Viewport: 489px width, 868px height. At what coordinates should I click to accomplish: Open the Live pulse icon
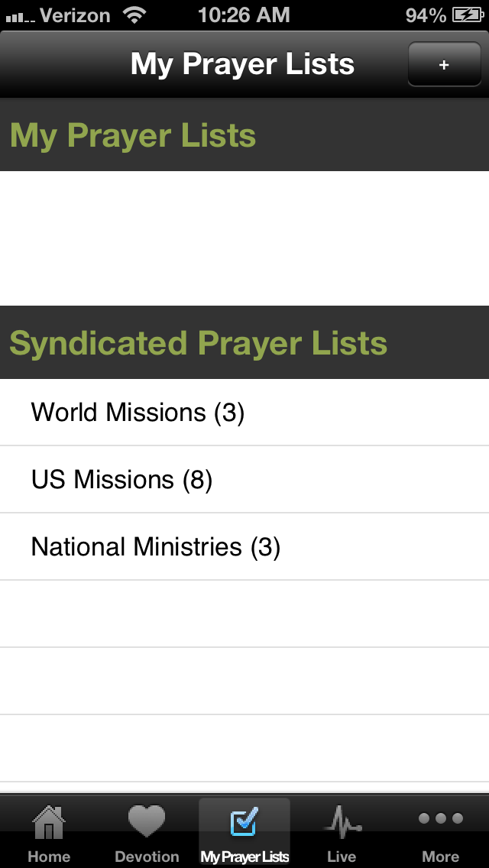click(342, 824)
